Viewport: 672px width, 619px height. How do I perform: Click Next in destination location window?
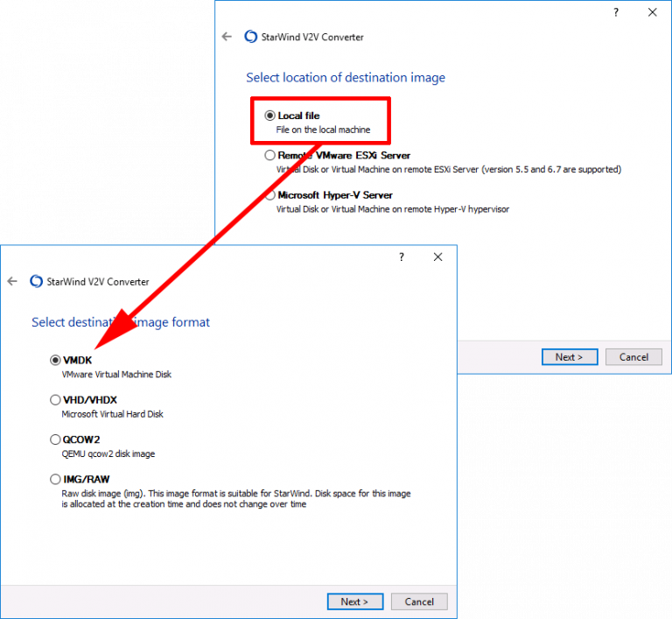570,357
